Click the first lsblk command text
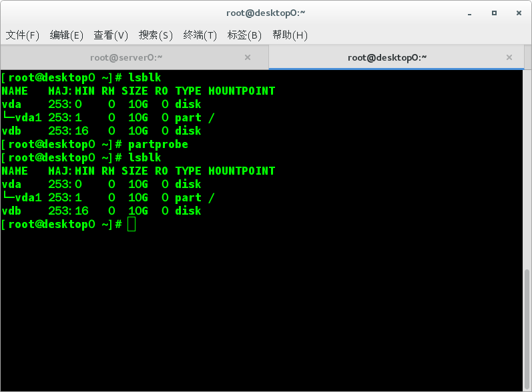This screenshot has width=532, height=392. [x=145, y=77]
